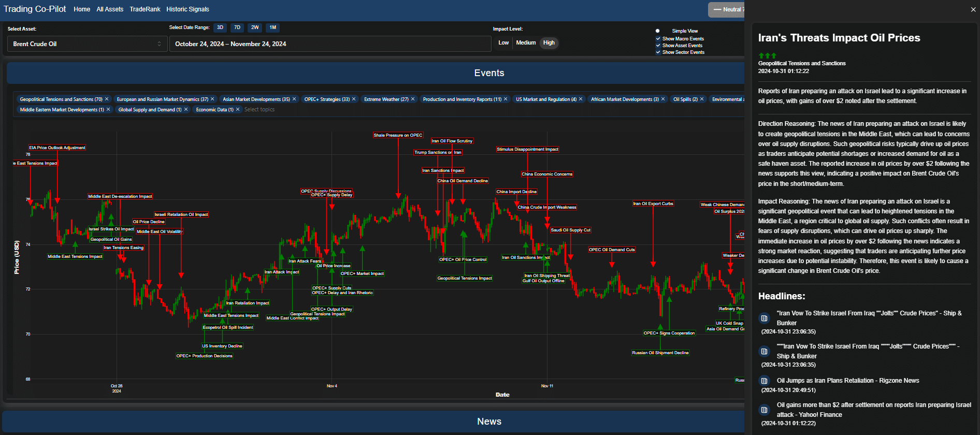Go to the Home page
The height and width of the screenshot is (435, 980).
pos(82,9)
